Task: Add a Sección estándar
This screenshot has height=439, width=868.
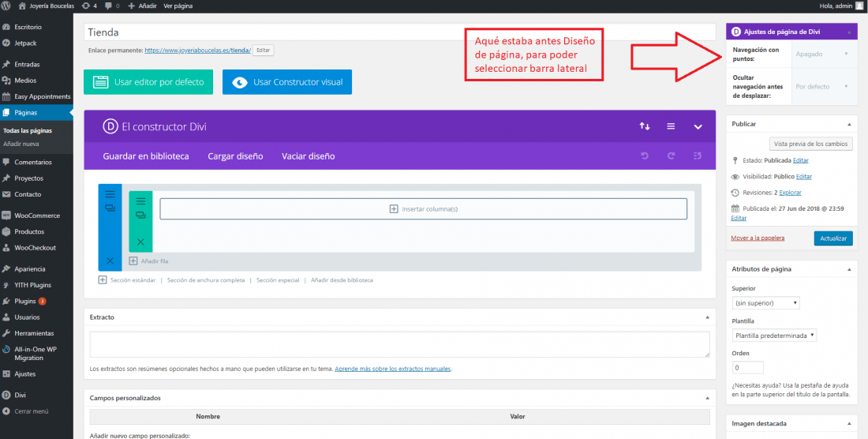Action: [x=127, y=280]
